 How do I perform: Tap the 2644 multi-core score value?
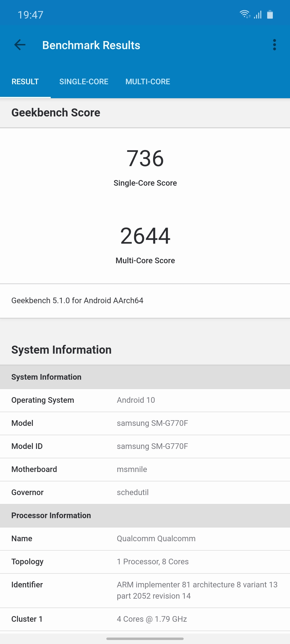(145, 236)
